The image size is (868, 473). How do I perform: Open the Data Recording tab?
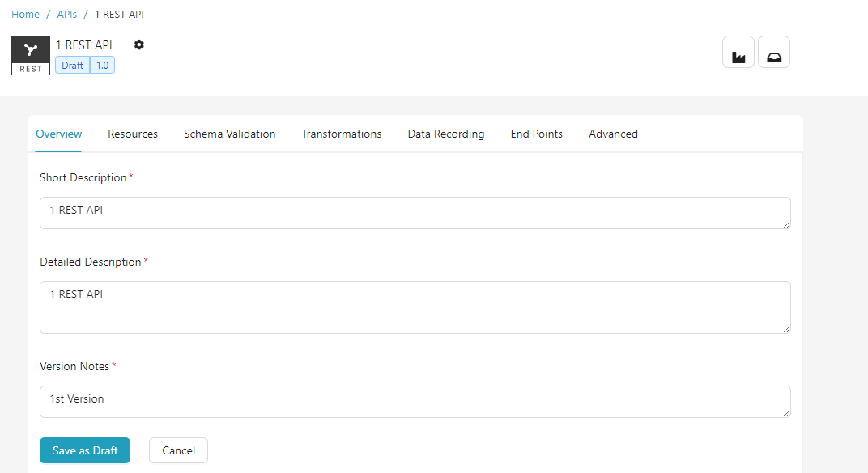[445, 134]
